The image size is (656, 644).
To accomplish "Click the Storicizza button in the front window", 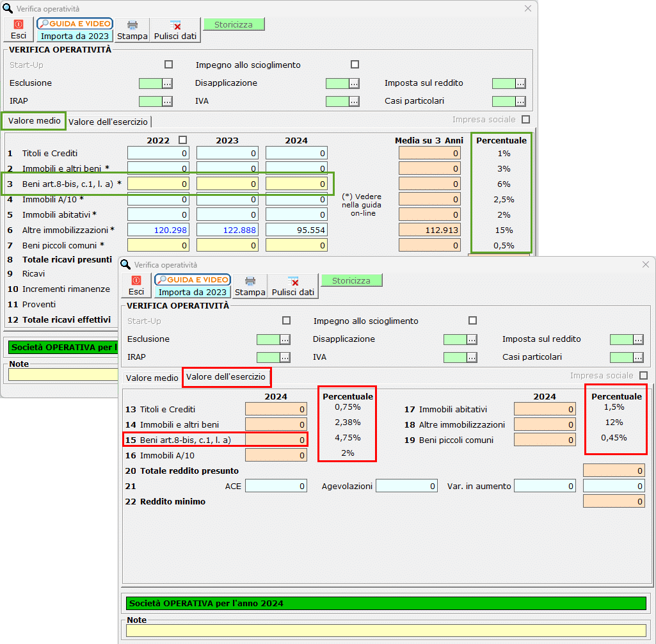I will point(351,280).
